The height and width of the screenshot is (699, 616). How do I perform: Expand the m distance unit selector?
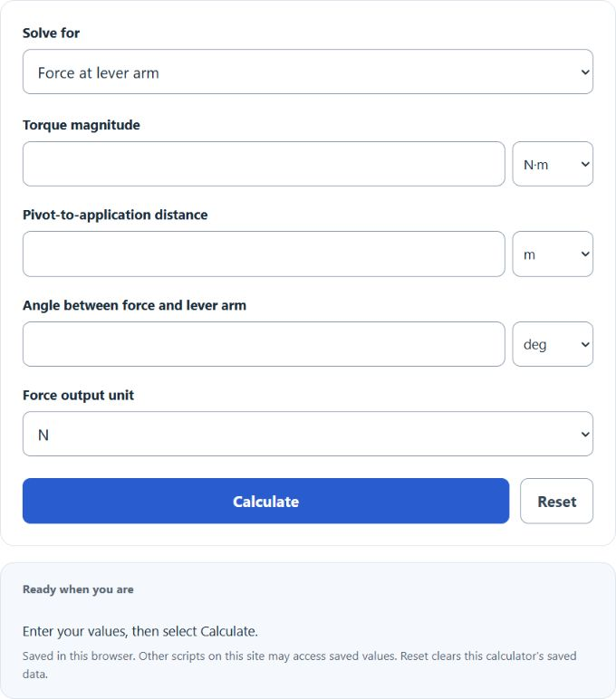pos(553,254)
